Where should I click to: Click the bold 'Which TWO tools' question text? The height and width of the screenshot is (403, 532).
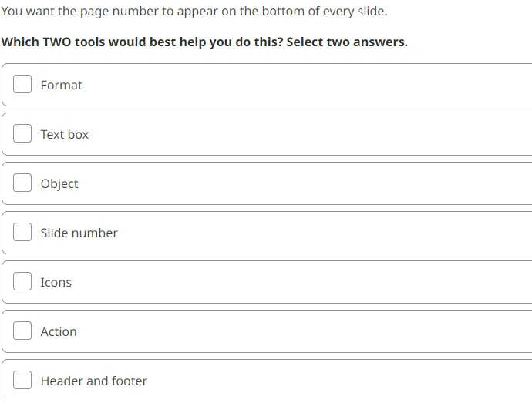click(x=204, y=42)
